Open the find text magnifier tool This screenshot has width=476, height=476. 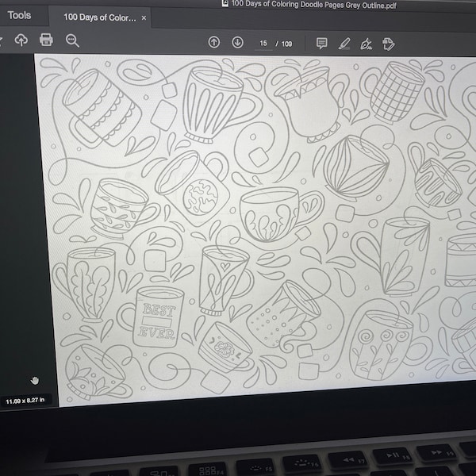tap(72, 40)
